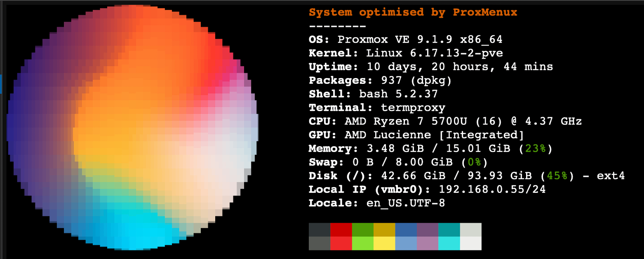Click the teal swatch in top row
The height and width of the screenshot is (259, 644).
click(x=449, y=230)
